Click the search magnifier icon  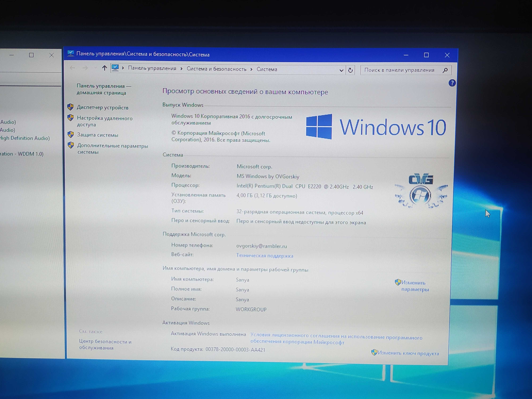[x=445, y=70]
